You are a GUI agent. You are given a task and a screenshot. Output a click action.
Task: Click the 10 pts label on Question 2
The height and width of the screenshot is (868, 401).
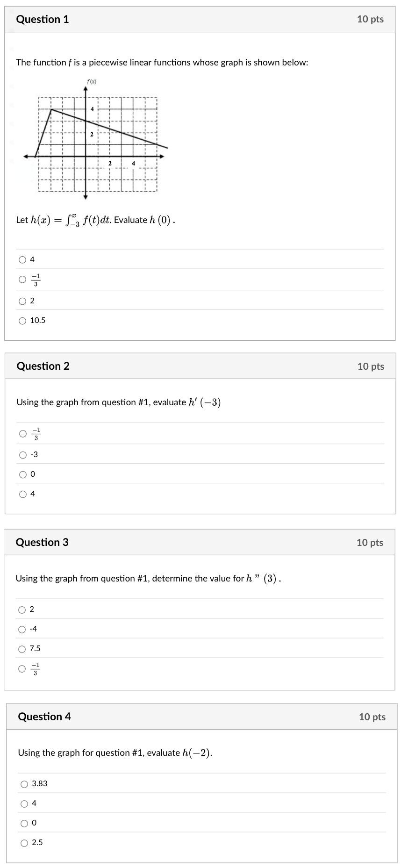click(371, 366)
